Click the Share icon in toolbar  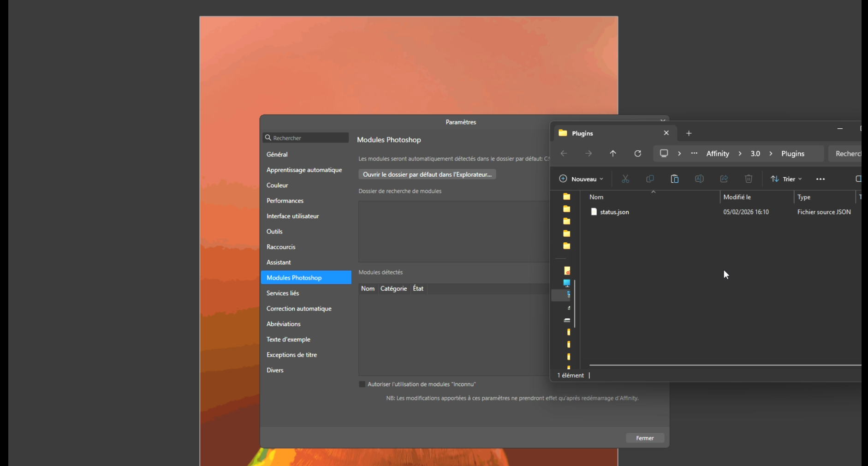coord(724,179)
